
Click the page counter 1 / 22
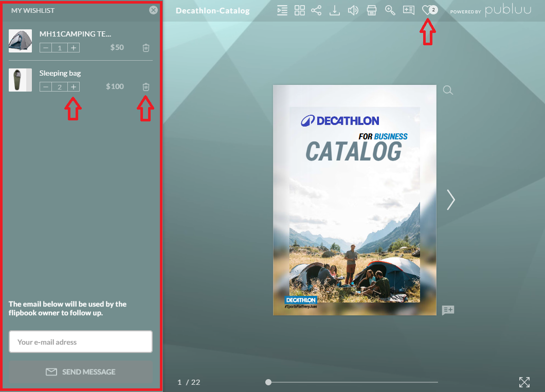click(x=189, y=382)
